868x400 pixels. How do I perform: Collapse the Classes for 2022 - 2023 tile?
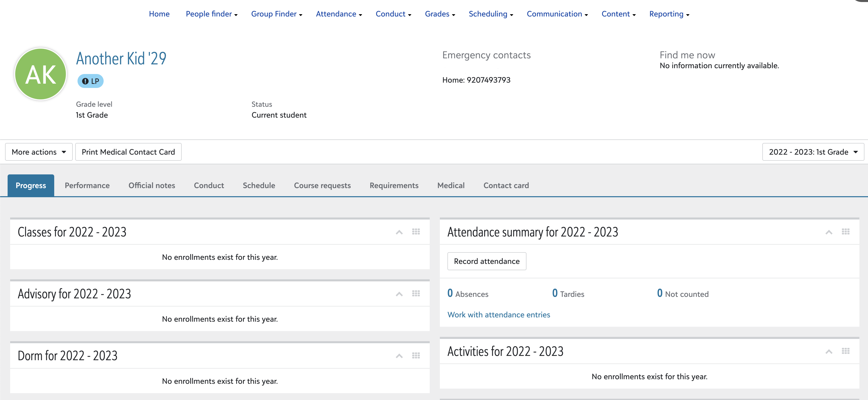pyautogui.click(x=399, y=232)
